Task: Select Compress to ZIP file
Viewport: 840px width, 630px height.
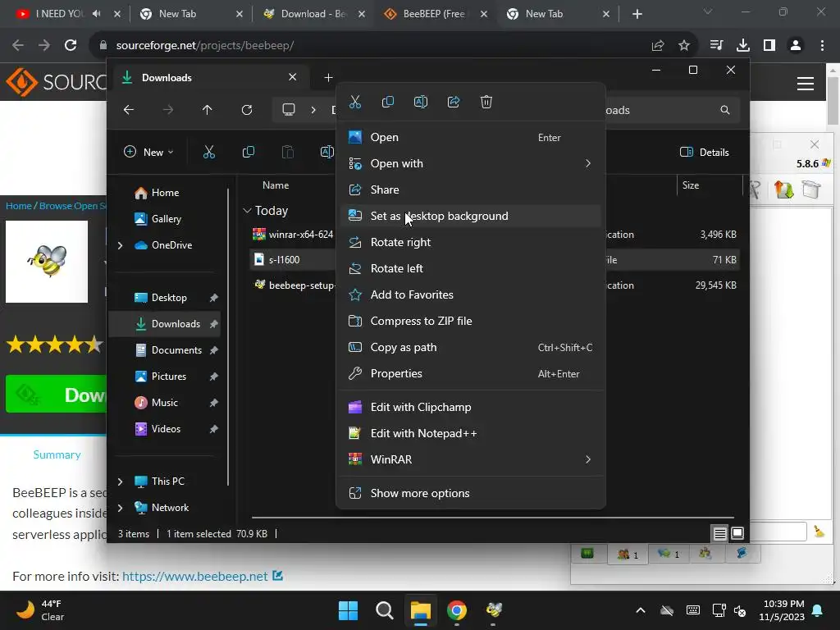Action: [x=470, y=321]
